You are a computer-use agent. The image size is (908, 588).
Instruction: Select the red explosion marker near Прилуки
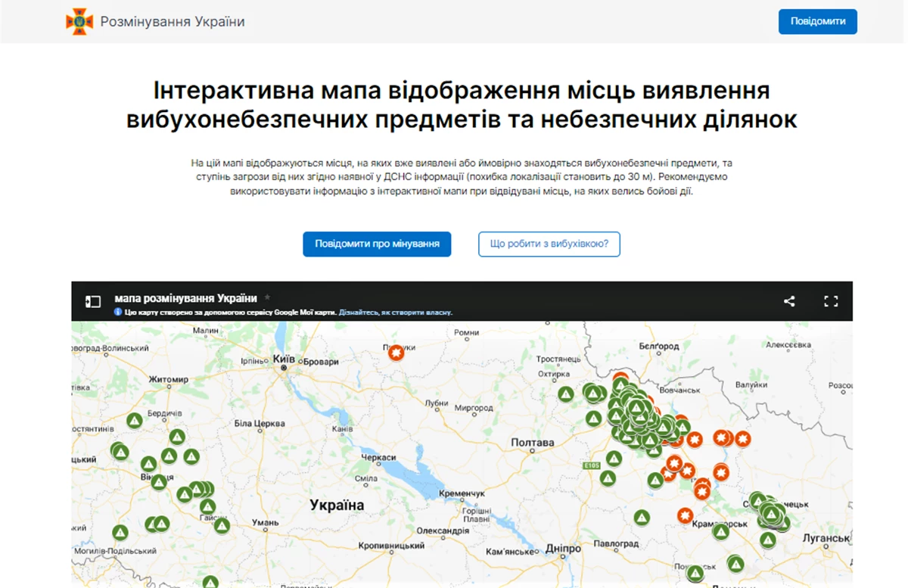(396, 353)
